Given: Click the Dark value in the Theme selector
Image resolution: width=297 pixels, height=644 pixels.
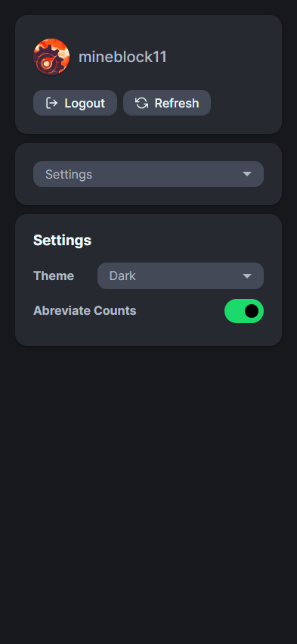Looking at the screenshot, I should pos(122,276).
